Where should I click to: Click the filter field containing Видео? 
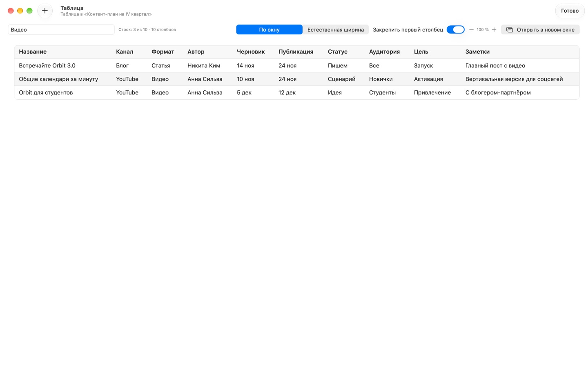(x=61, y=29)
